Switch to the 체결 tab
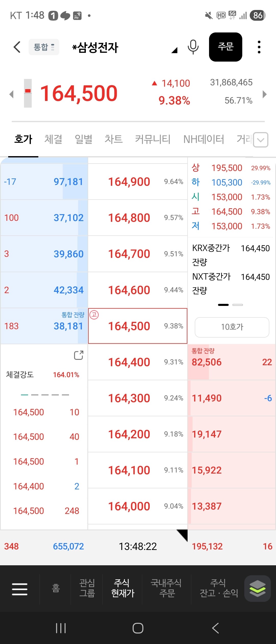 53,139
